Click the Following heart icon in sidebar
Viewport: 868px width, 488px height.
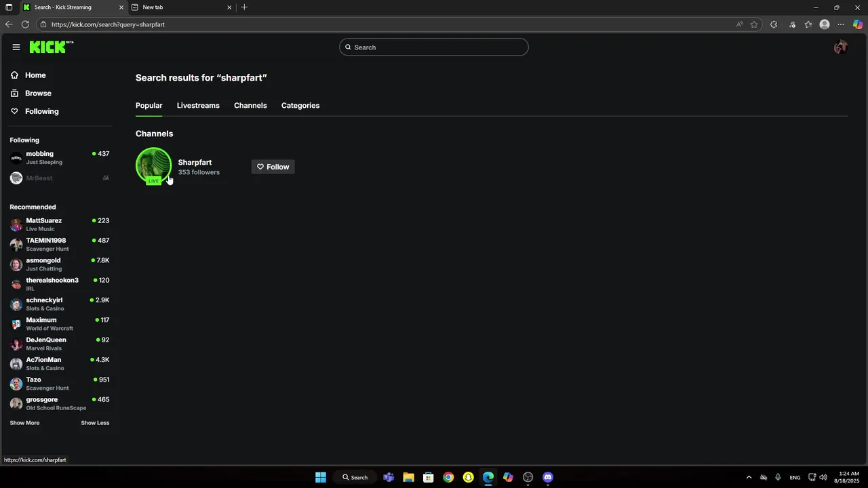pyautogui.click(x=14, y=111)
